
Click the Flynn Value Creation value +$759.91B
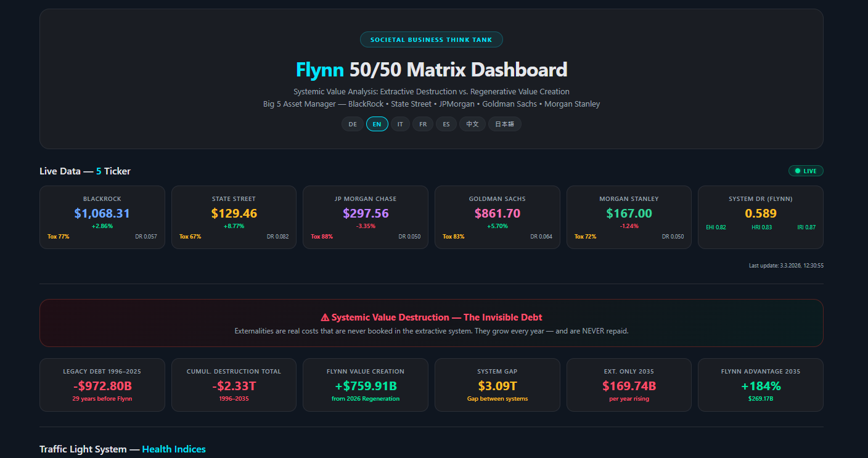(x=366, y=386)
